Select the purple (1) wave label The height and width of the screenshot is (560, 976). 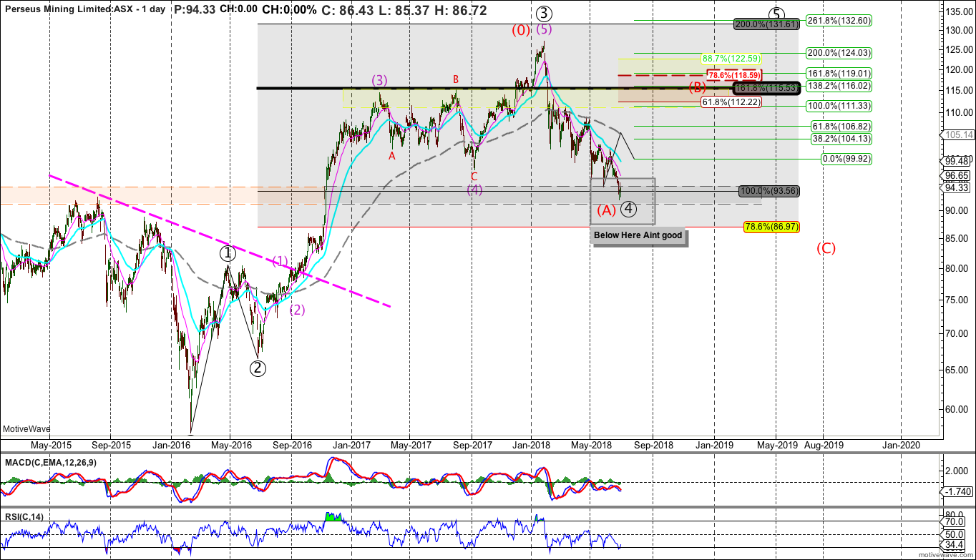tap(280, 261)
